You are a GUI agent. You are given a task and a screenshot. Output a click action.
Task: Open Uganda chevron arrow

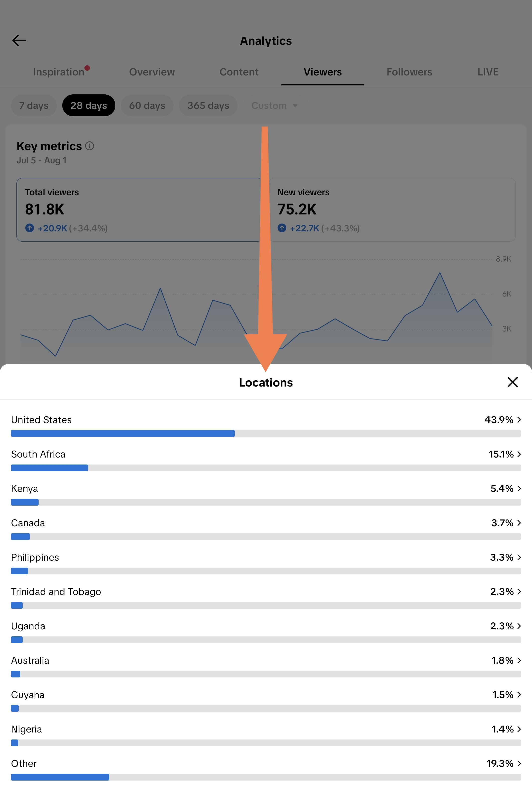(519, 626)
